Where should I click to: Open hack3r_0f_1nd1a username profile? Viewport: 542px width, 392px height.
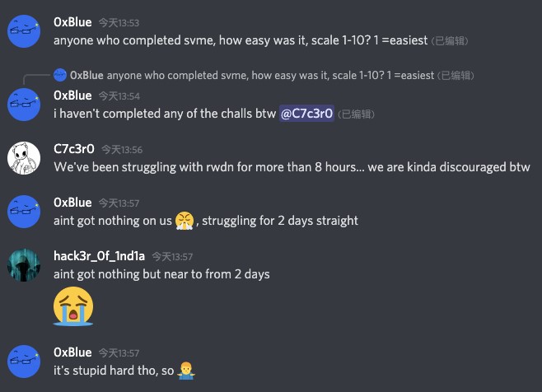(99, 256)
